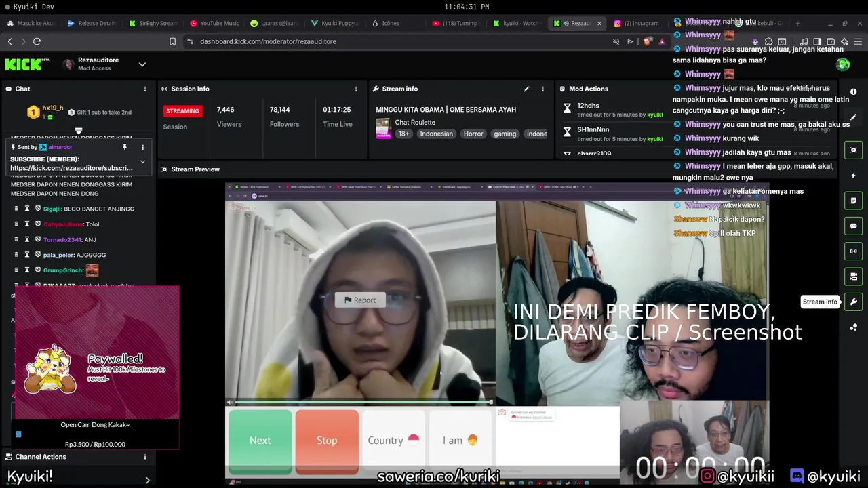This screenshot has width=868, height=488.
Task: Click the sidebar pencil edit icon
Action: pos(854,117)
